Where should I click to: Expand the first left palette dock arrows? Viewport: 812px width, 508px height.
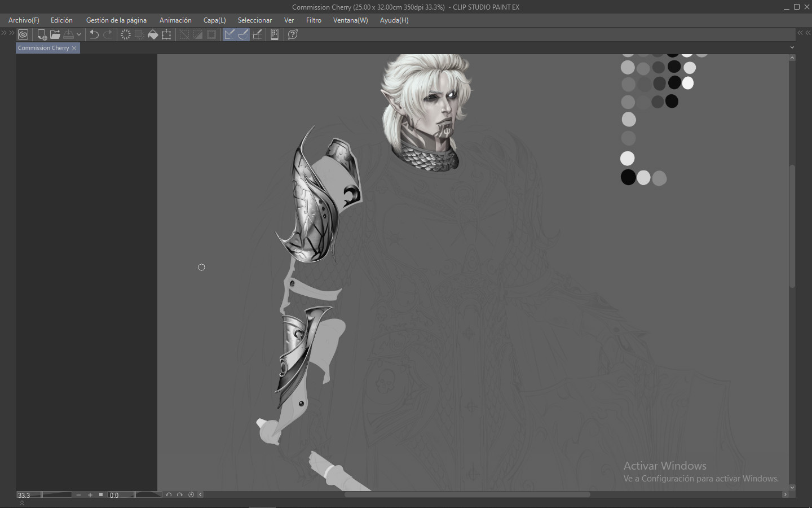pyautogui.click(x=4, y=33)
